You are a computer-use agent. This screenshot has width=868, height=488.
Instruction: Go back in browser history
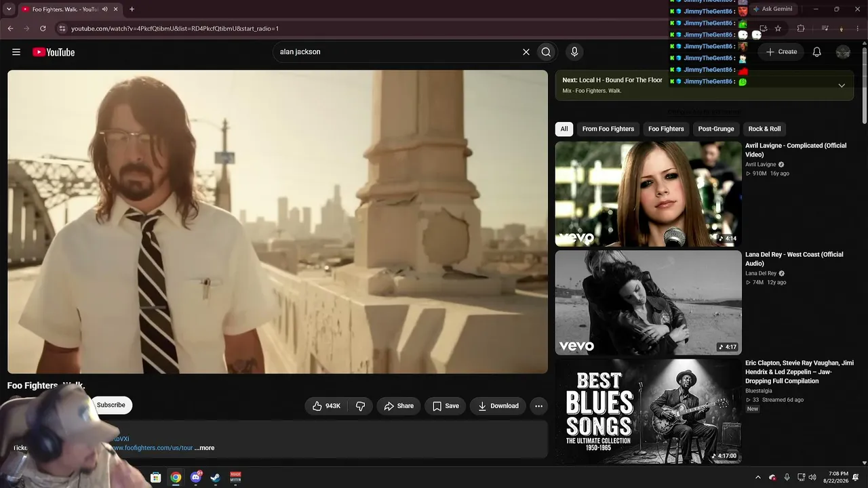click(x=10, y=28)
